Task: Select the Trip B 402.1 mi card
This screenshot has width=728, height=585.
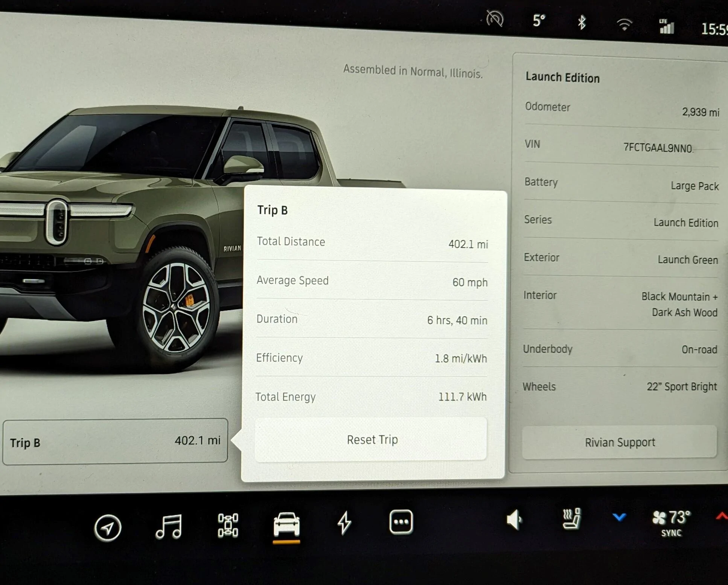Action: click(115, 441)
